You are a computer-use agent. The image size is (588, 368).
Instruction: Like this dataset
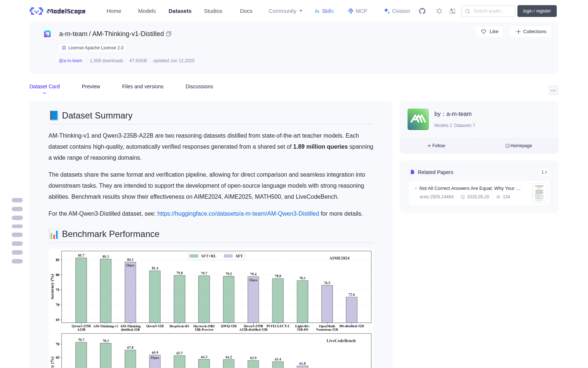tap(489, 32)
